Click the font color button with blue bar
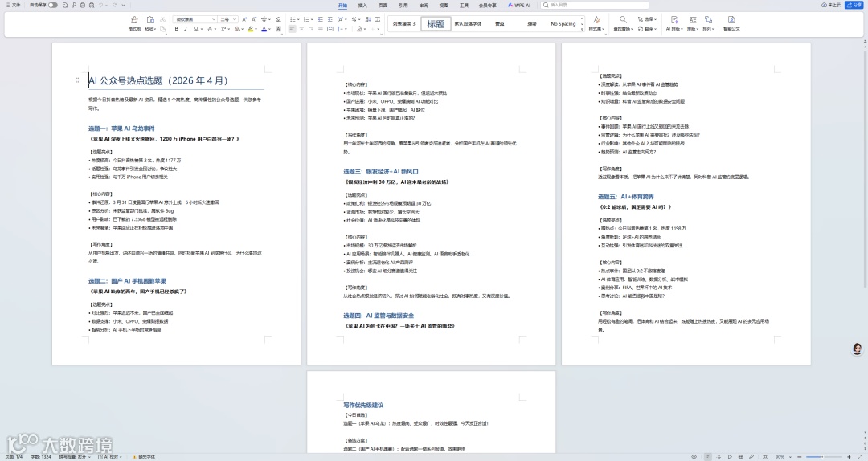This screenshot has height=461, width=868. click(264, 29)
